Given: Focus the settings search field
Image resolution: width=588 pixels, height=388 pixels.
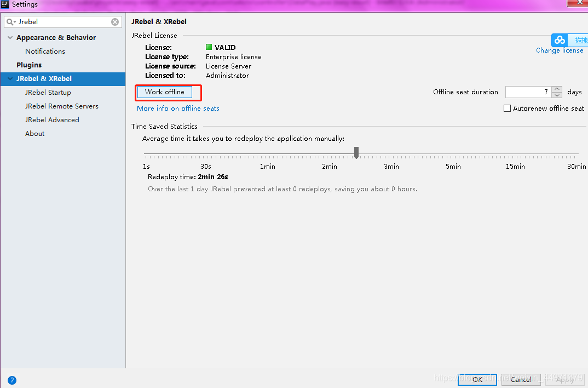Looking at the screenshot, I should pyautogui.click(x=63, y=22).
